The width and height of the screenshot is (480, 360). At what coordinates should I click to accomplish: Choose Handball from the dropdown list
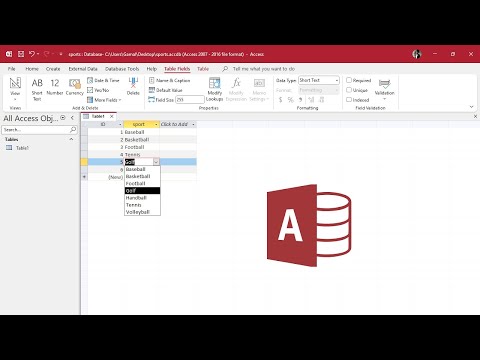tap(142, 198)
